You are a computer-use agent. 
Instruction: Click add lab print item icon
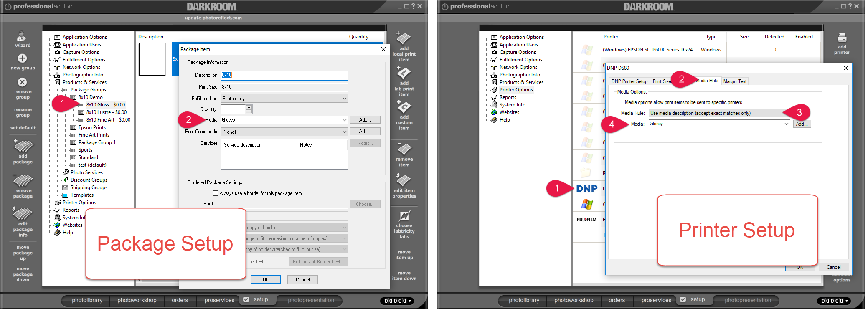(404, 73)
